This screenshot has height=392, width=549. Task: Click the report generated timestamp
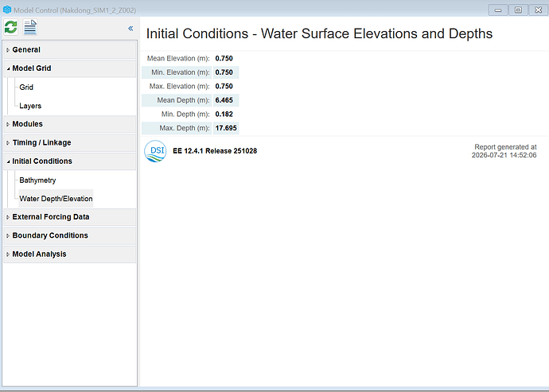click(x=504, y=151)
